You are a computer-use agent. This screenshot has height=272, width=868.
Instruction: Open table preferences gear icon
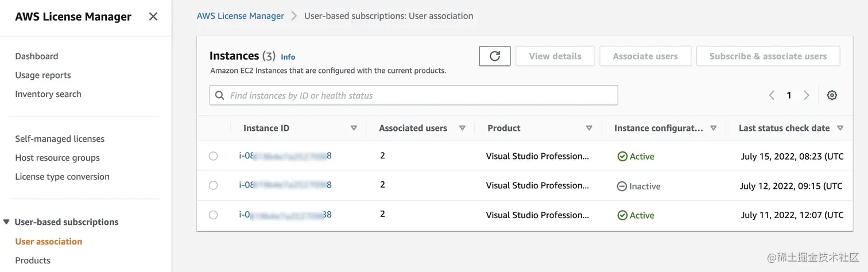point(832,95)
